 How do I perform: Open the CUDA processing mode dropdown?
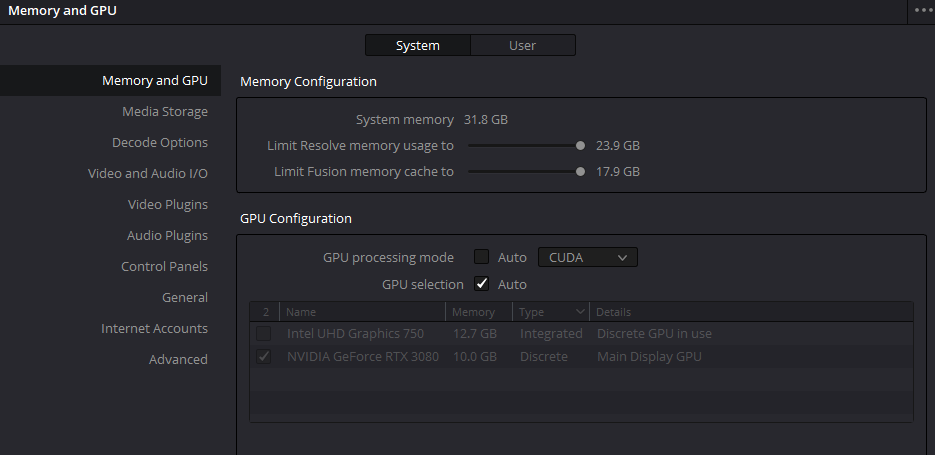tap(587, 257)
